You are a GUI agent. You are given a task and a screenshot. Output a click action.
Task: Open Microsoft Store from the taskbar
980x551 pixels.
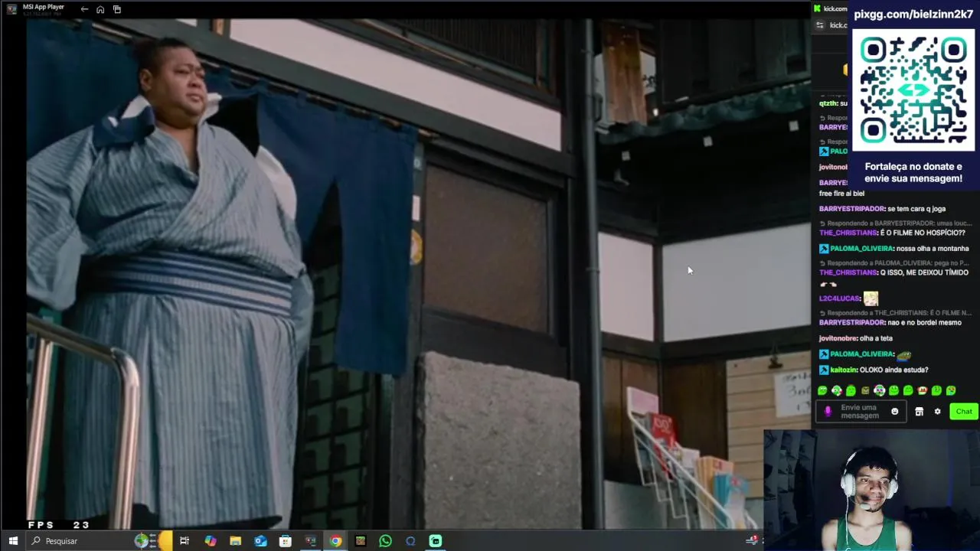[x=286, y=541]
